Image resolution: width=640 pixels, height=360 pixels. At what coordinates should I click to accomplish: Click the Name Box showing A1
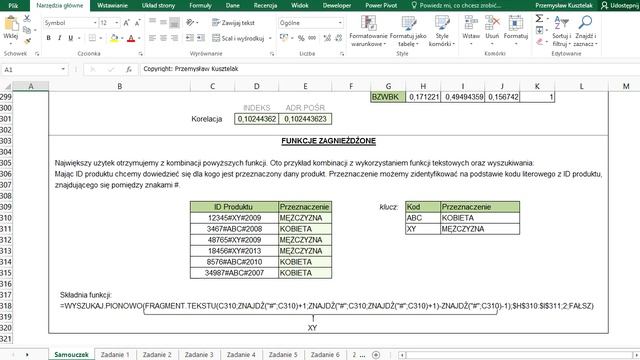34,69
